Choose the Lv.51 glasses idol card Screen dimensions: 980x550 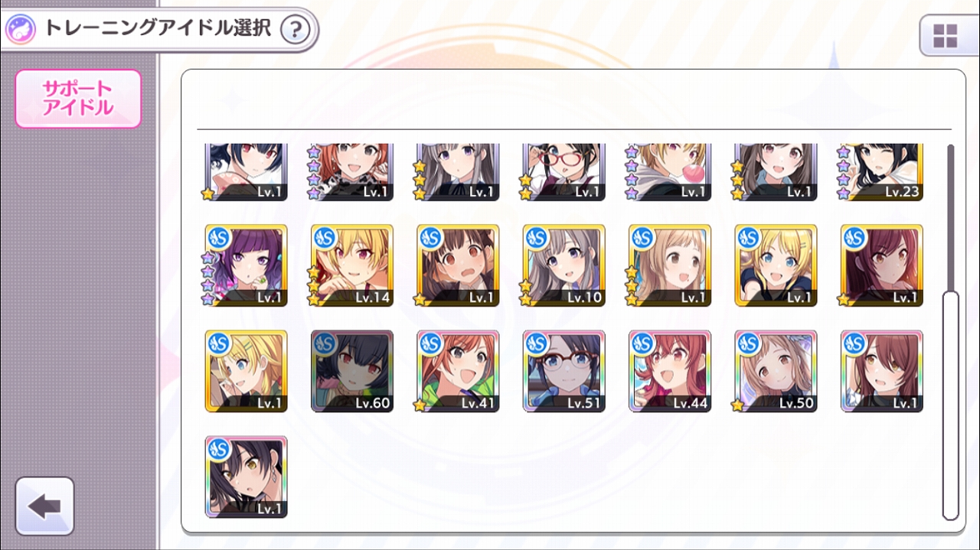coord(564,371)
